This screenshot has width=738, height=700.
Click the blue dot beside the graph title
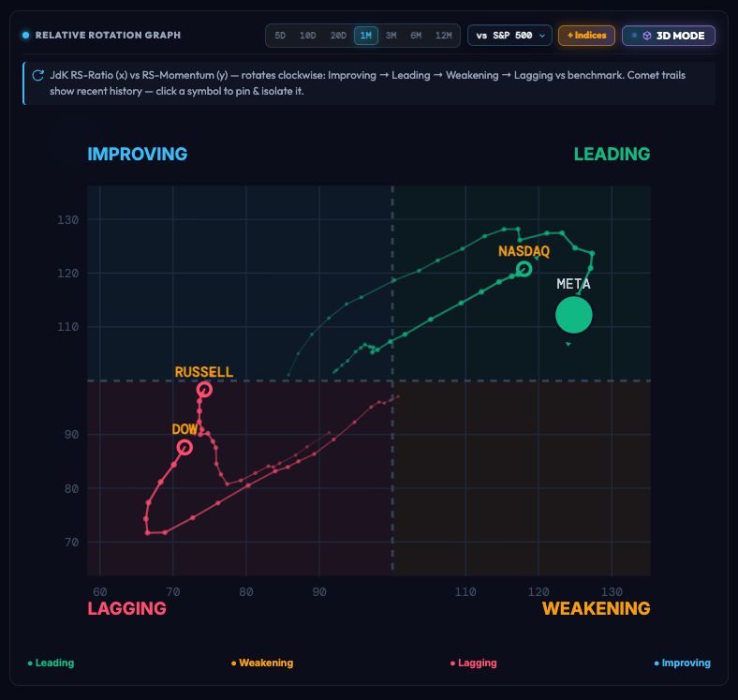point(26,36)
